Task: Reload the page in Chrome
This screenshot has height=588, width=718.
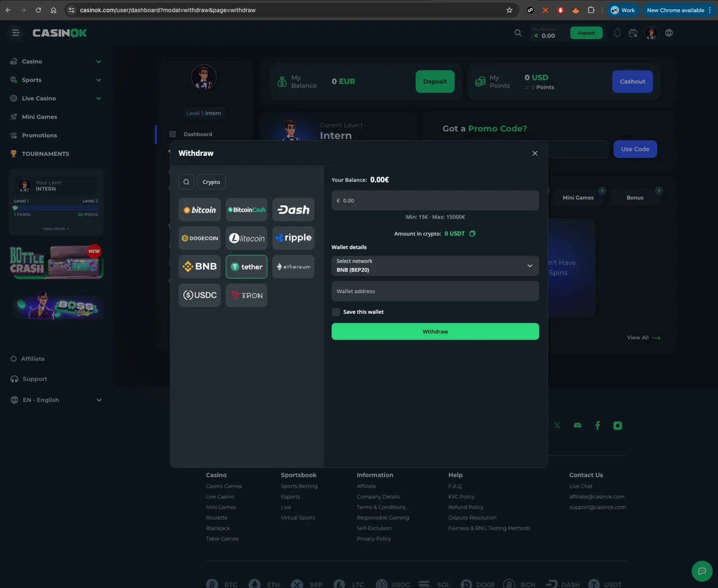Action: (x=38, y=10)
